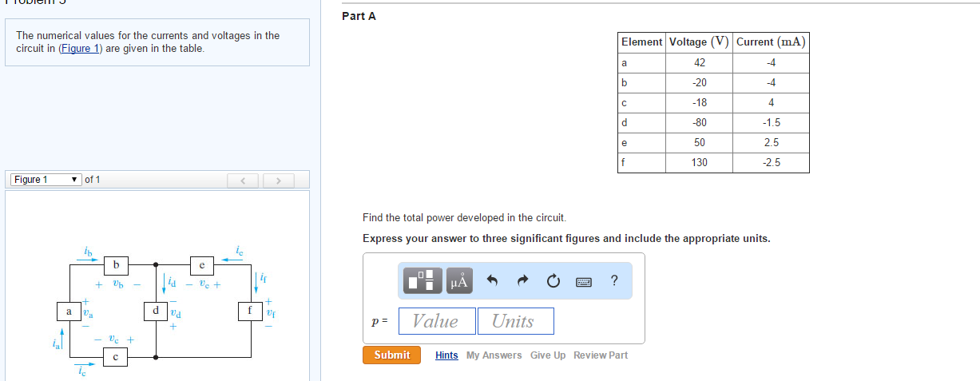Click the undo arrow in answer toolbar
The width and height of the screenshot is (980, 381).
[493, 280]
